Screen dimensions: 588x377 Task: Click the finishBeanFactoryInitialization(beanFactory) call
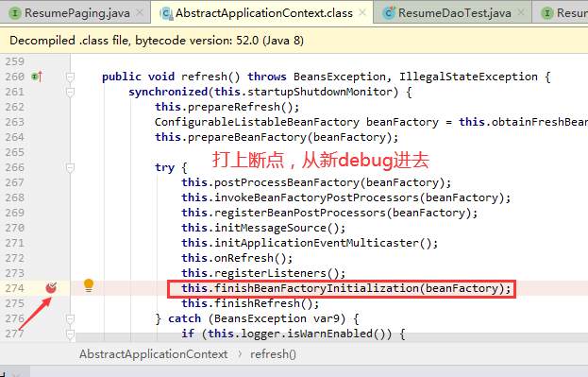[345, 288]
